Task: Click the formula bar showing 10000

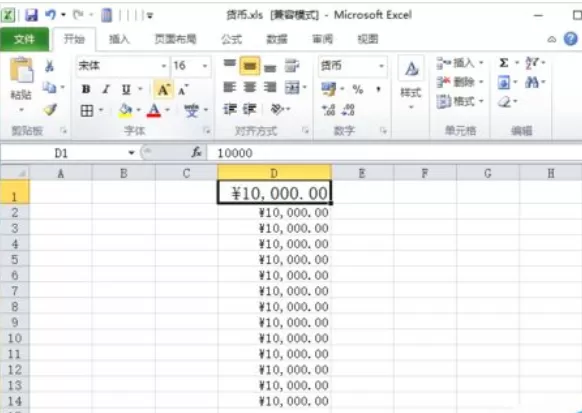Action: tap(394, 153)
